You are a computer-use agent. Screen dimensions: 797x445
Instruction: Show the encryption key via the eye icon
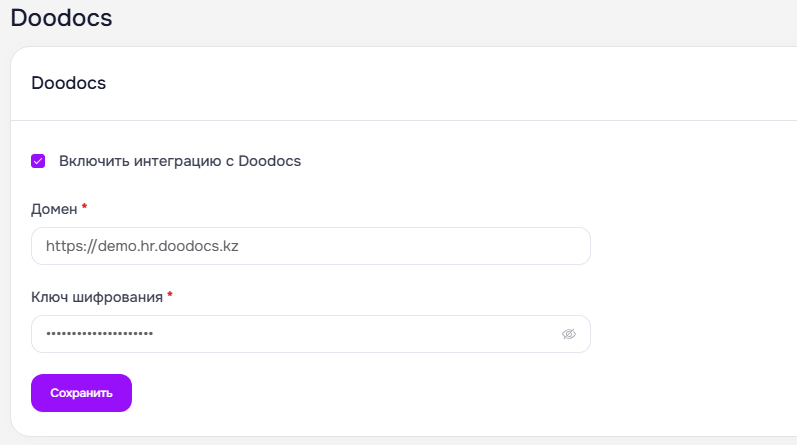(568, 334)
